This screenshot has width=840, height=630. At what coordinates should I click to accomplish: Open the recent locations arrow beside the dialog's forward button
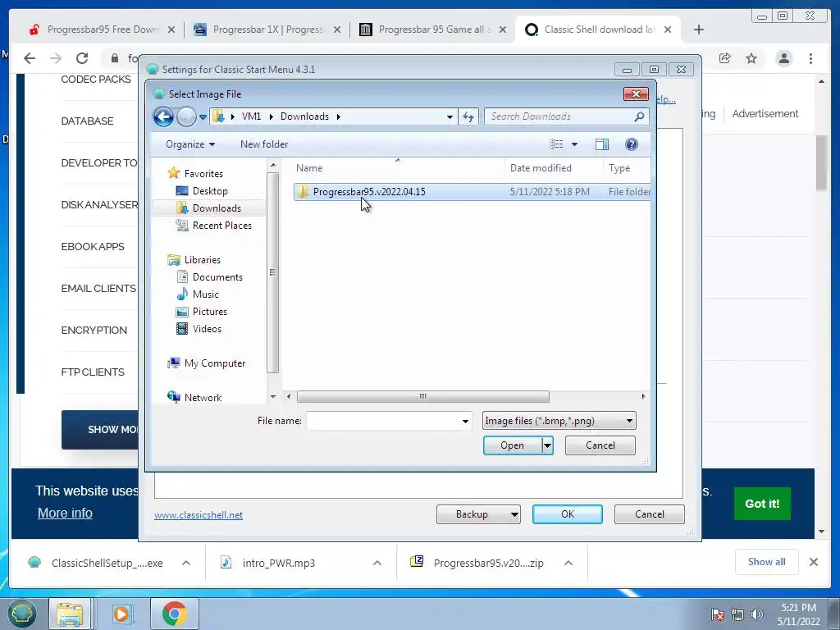click(x=203, y=116)
